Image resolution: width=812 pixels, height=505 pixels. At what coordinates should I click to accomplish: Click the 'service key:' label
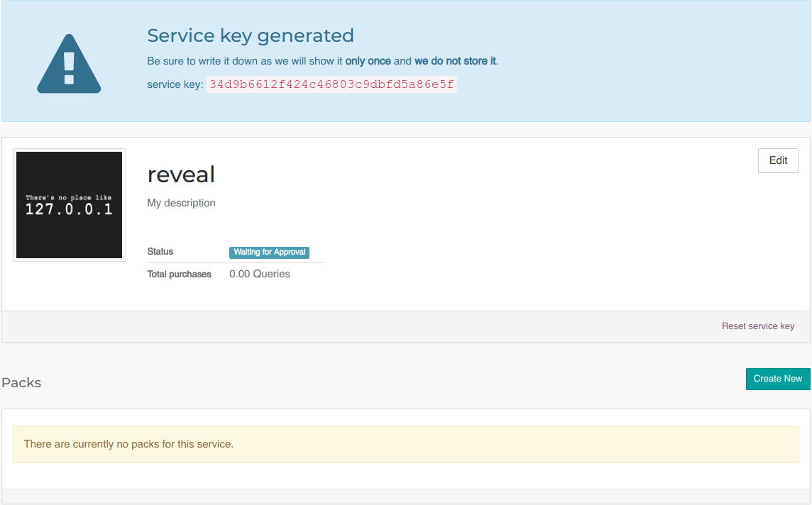(175, 84)
